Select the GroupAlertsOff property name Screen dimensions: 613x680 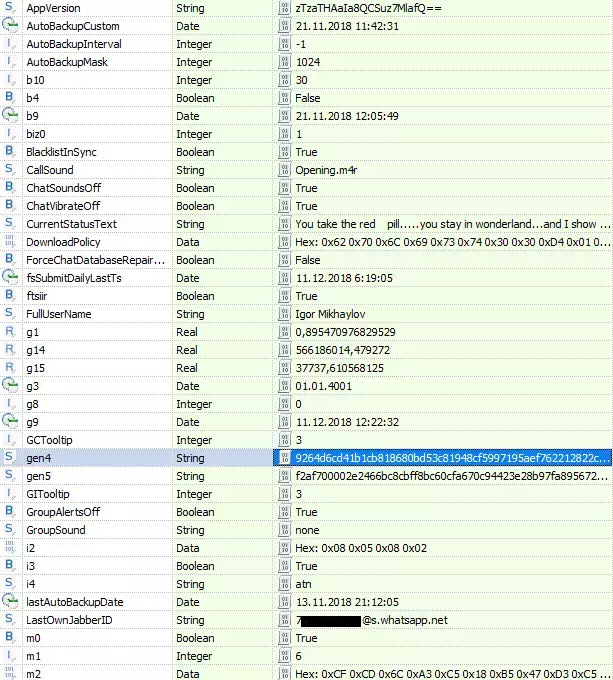pos(63,512)
